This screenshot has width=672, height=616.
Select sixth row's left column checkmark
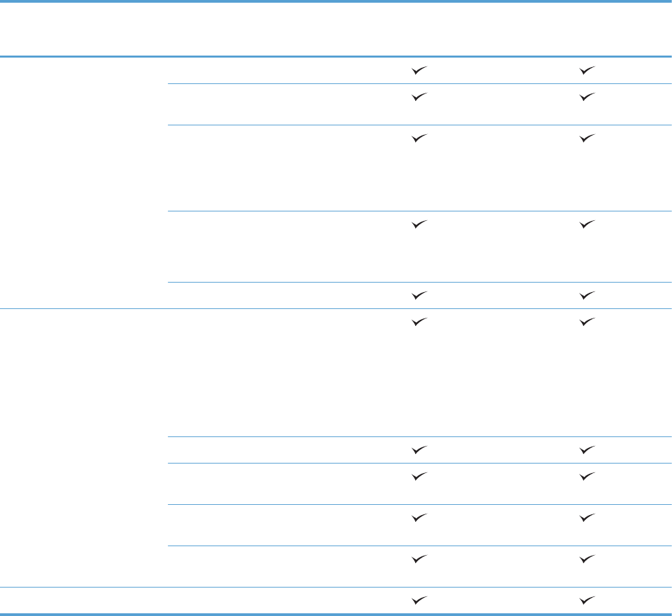click(421, 322)
